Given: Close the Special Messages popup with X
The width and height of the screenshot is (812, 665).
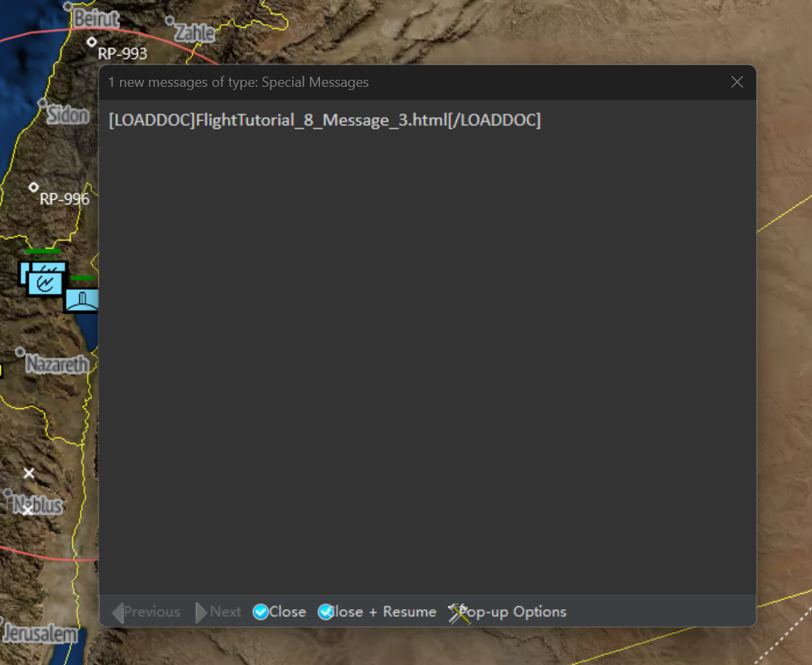Looking at the screenshot, I should click(x=737, y=82).
